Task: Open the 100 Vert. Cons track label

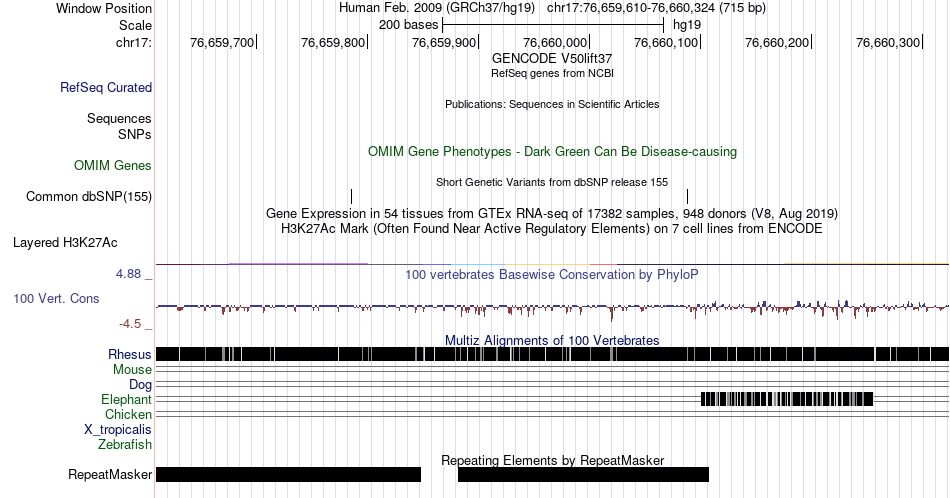Action: [56, 298]
